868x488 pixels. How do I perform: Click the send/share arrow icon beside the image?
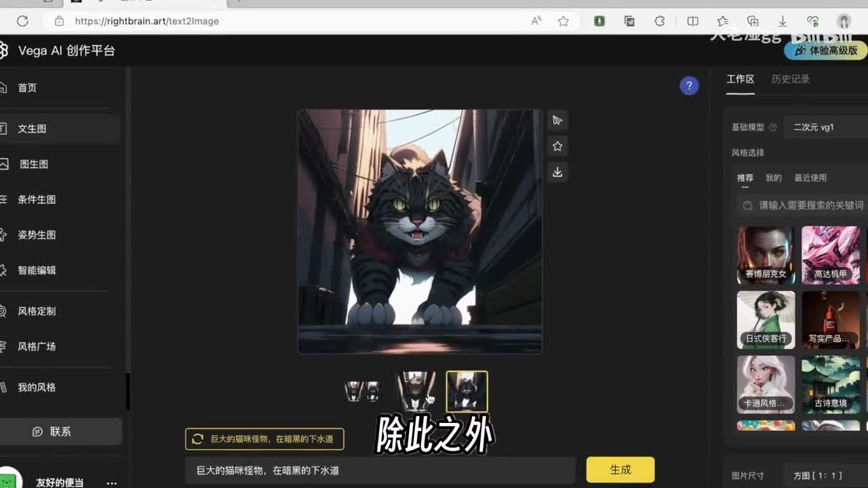pos(557,121)
